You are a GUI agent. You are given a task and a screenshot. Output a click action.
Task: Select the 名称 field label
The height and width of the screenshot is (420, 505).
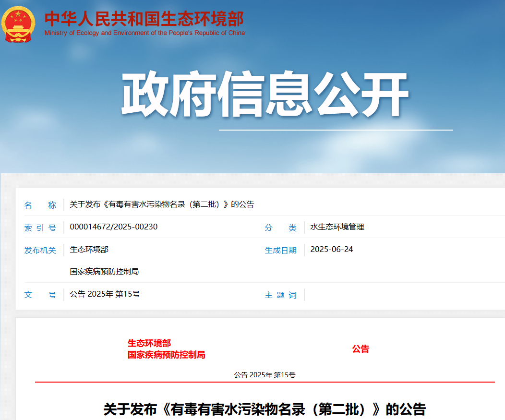tap(40, 205)
